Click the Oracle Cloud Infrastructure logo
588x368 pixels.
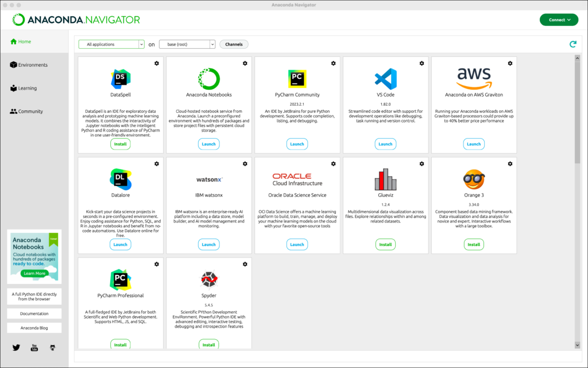coord(297,179)
